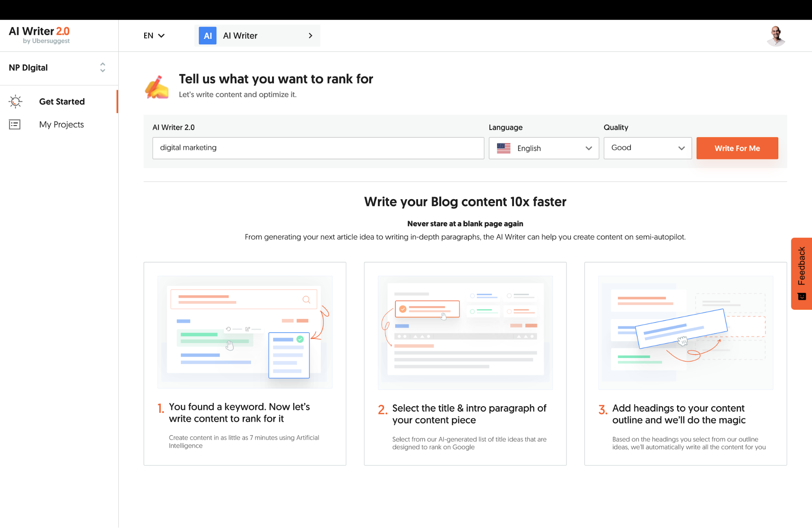Click the Feedback smiley icon
Screen dimensions: 812x528
(801, 296)
